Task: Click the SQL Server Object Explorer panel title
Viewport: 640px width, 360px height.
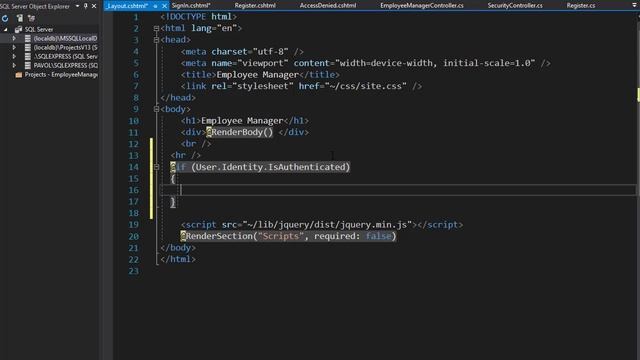Action: (x=35, y=6)
